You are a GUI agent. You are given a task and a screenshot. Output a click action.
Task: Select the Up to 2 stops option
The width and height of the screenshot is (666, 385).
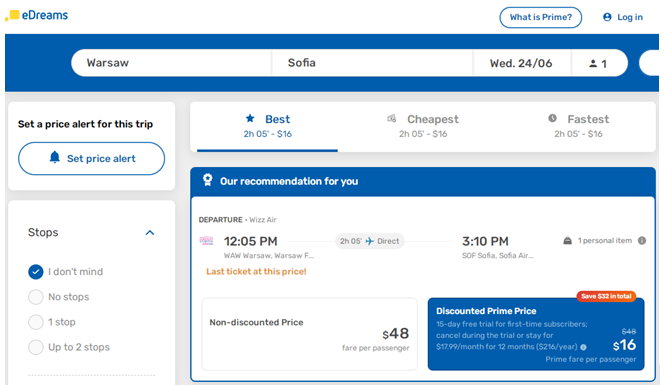36,347
